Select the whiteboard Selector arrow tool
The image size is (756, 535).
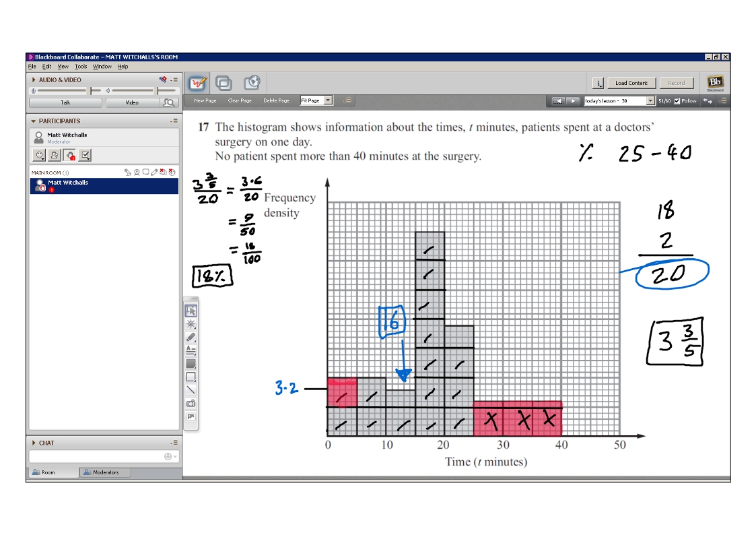click(191, 311)
